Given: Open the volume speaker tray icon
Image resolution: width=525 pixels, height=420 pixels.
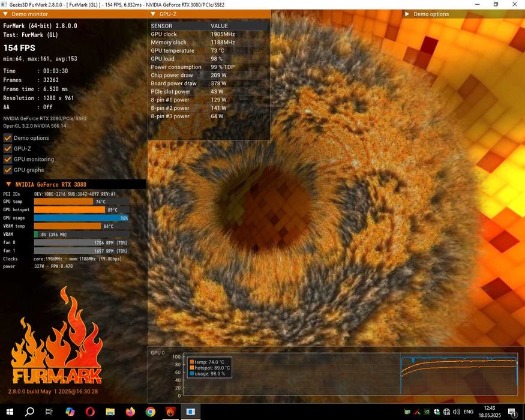Looking at the screenshot, I should [457, 412].
